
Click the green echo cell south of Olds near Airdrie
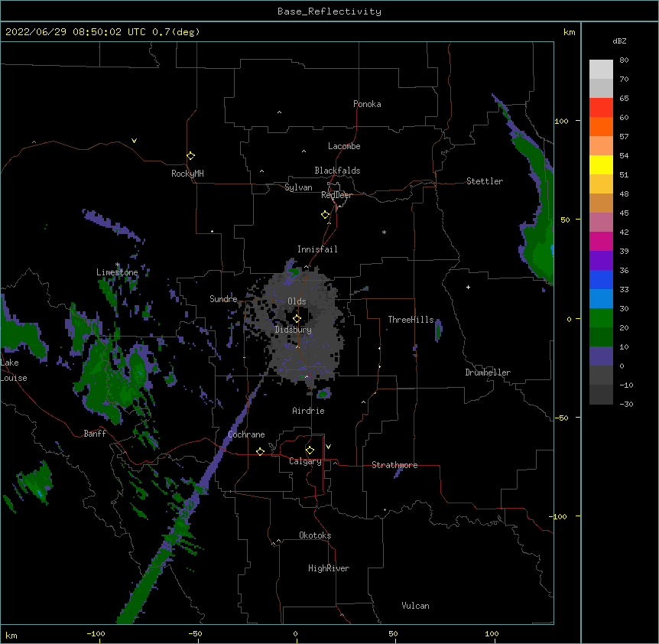click(x=323, y=394)
